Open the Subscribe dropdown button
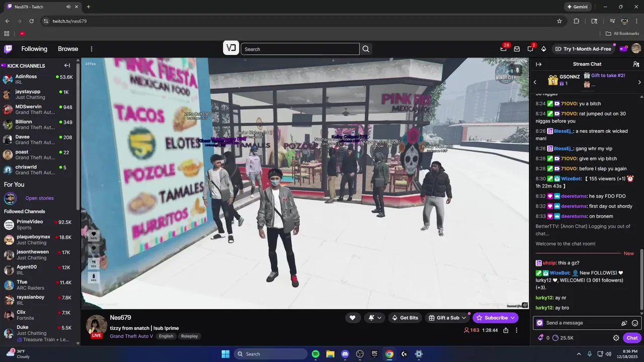 (x=496, y=318)
